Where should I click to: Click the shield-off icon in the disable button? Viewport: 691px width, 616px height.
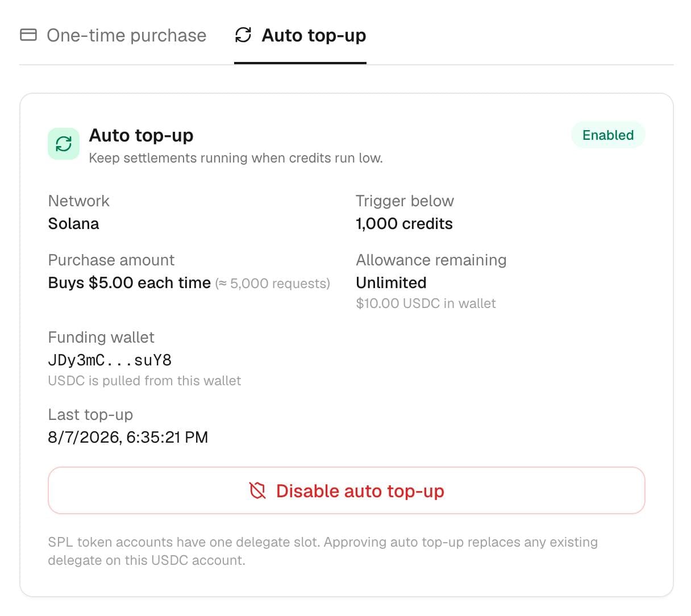pos(257,490)
